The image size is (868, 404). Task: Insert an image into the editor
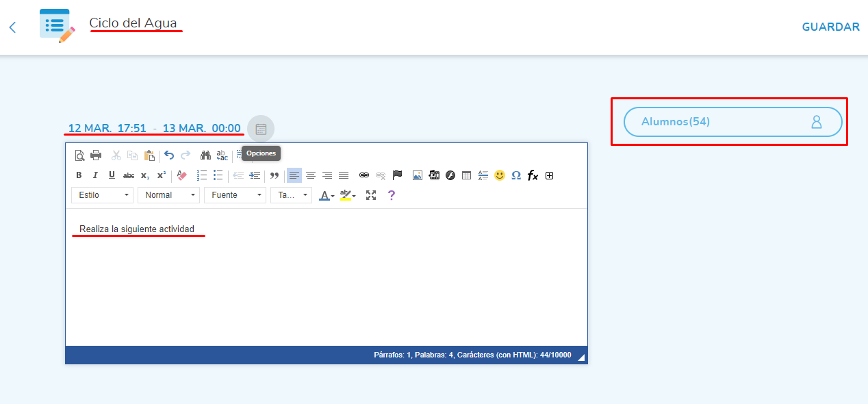418,175
